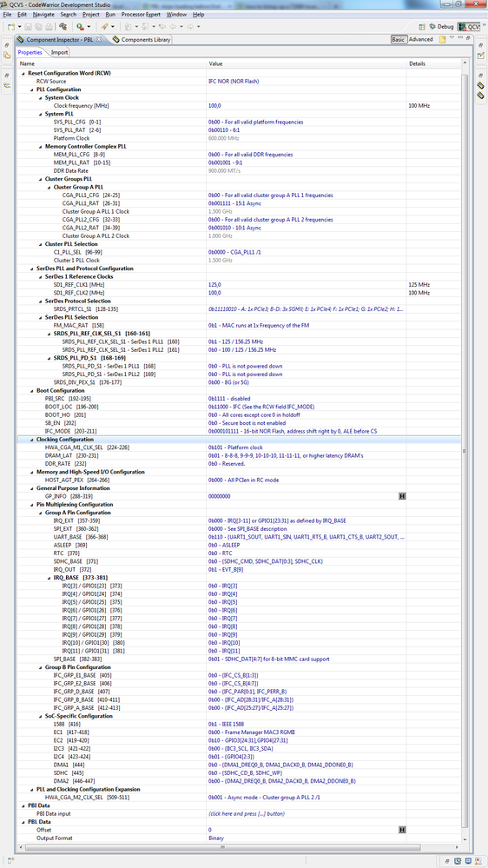Collapse the Group B Pin Configuration node

[x=41, y=667]
